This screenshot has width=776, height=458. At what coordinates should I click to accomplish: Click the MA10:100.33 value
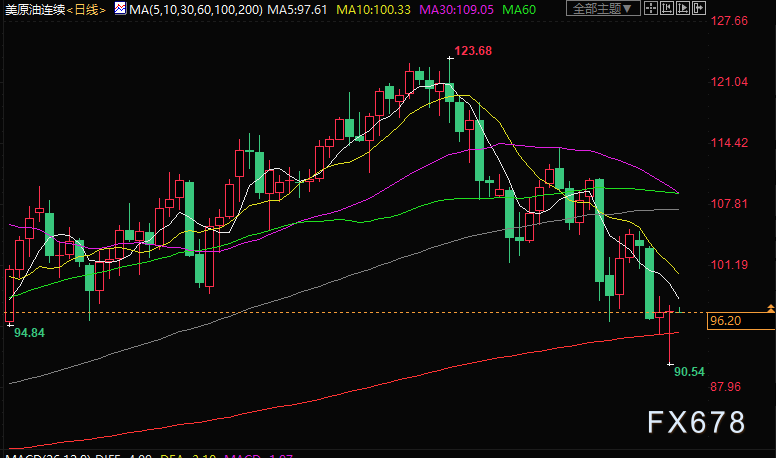pyautogui.click(x=373, y=9)
